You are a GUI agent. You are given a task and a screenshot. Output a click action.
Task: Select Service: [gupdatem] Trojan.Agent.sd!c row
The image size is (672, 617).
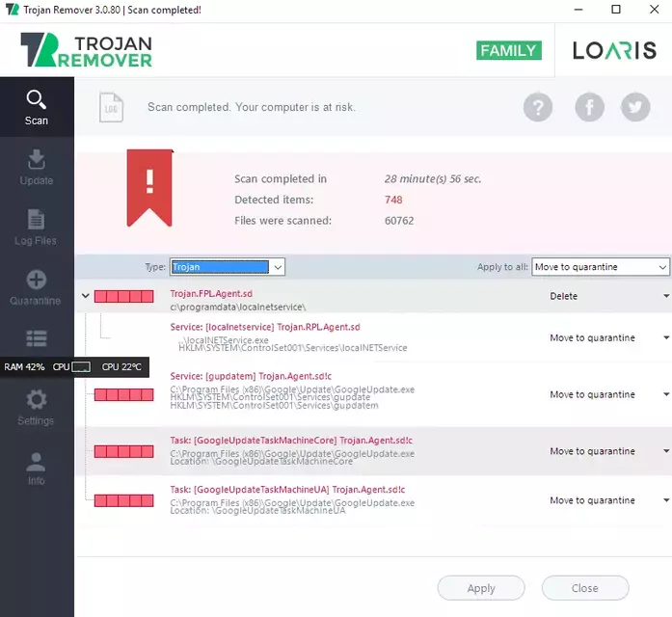point(373,394)
